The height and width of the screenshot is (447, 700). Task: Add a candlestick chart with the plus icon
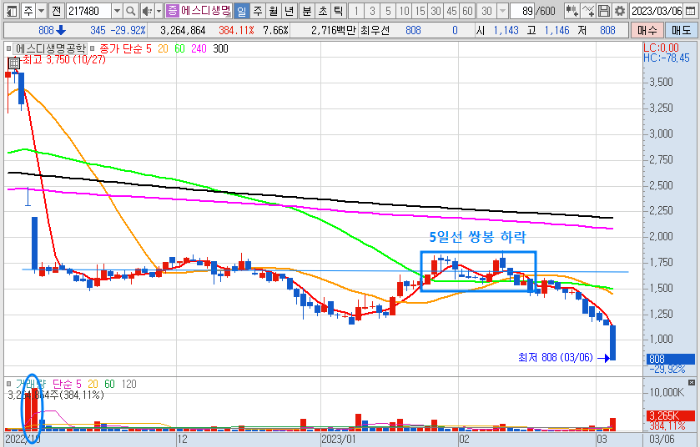572,10
